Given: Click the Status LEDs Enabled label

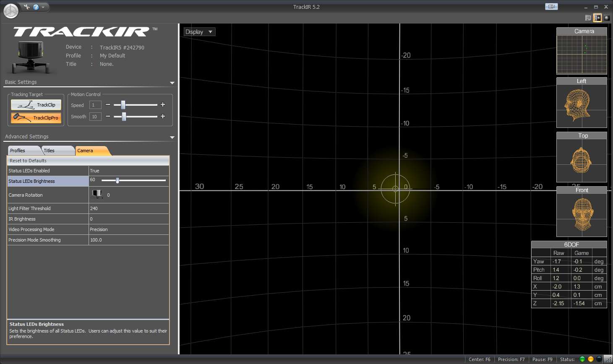Looking at the screenshot, I should 29,171.
